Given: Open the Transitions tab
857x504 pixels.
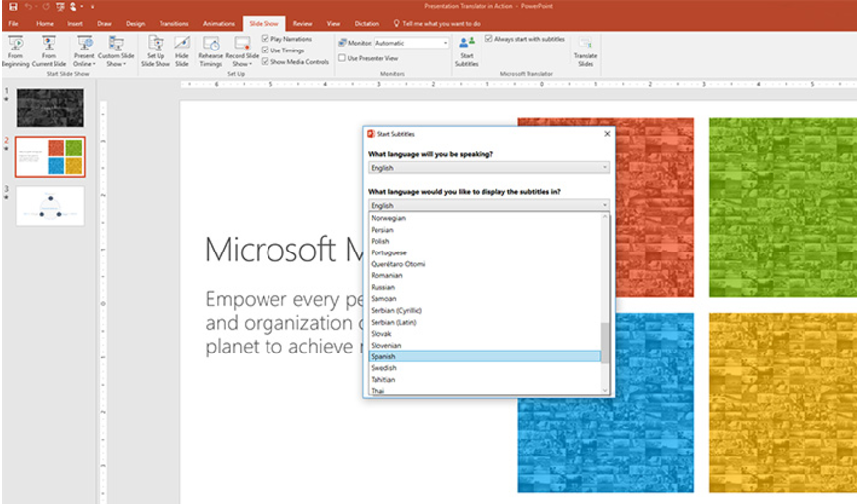Looking at the screenshot, I should [173, 24].
